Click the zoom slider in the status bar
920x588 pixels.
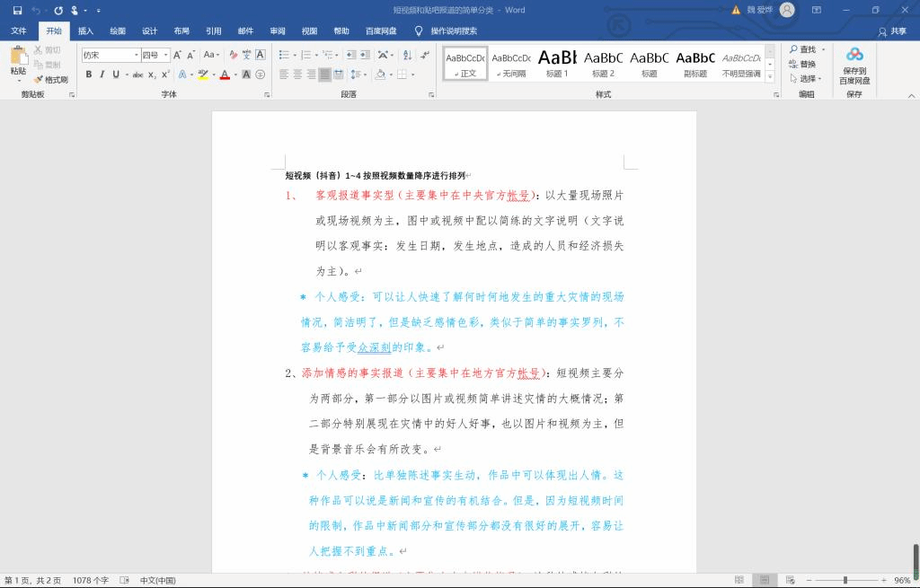(x=845, y=580)
